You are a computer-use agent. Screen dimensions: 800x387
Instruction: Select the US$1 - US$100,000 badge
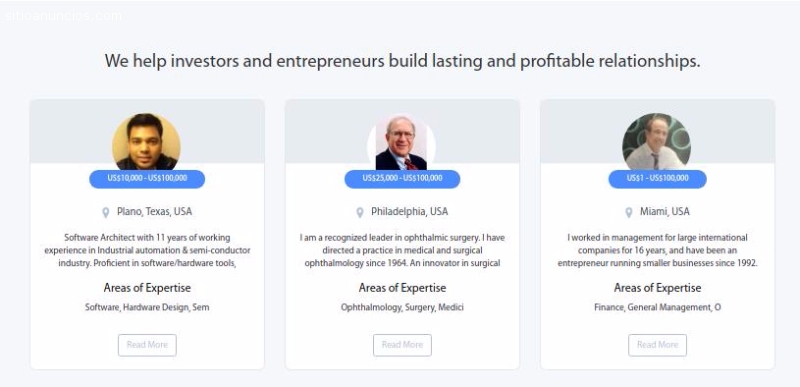pyautogui.click(x=657, y=178)
